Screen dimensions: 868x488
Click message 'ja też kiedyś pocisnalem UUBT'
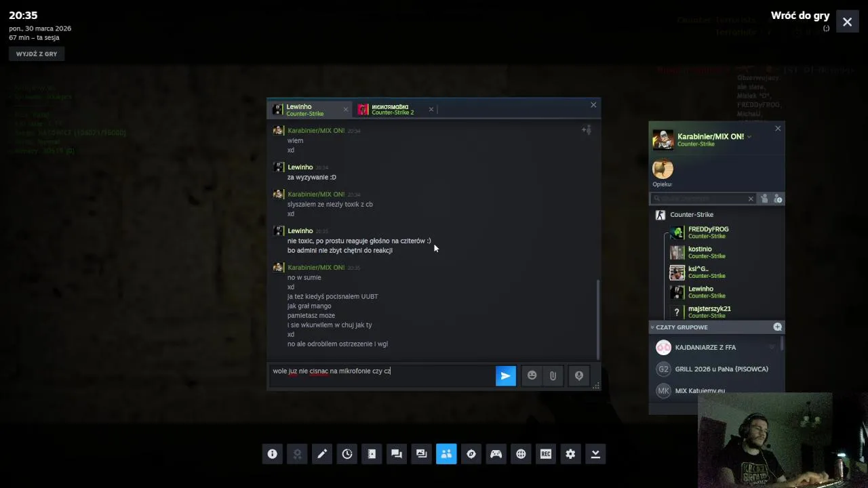332,296
